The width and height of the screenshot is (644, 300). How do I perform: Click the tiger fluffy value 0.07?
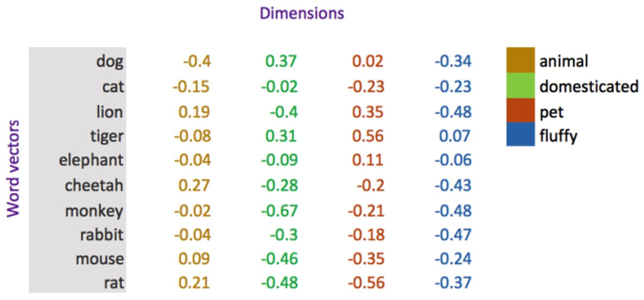point(454,136)
